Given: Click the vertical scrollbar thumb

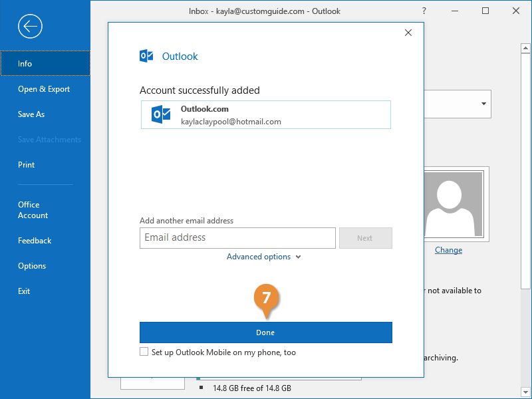Looking at the screenshot, I should 525,172.
